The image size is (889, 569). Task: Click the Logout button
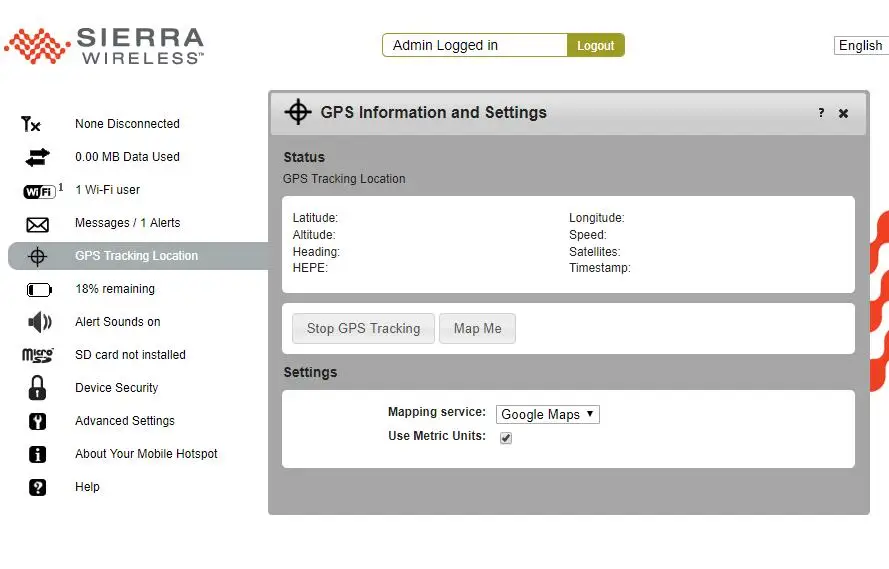[x=595, y=45]
